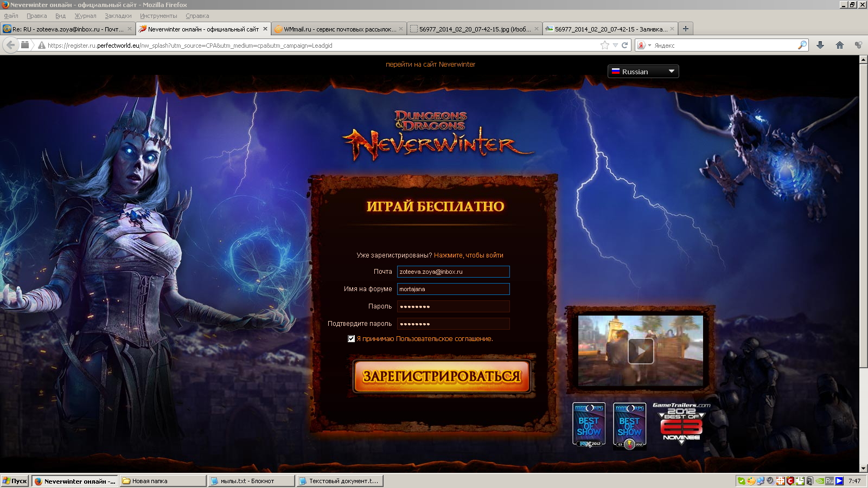The image size is (868, 488).
Task: Expand the URL history dropdown arrow
Action: (x=615, y=46)
